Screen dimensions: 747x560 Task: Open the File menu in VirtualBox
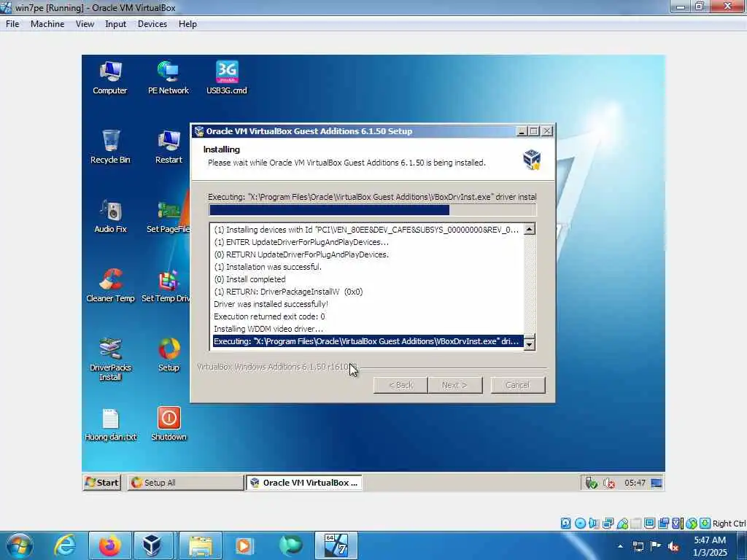pyautogui.click(x=12, y=24)
